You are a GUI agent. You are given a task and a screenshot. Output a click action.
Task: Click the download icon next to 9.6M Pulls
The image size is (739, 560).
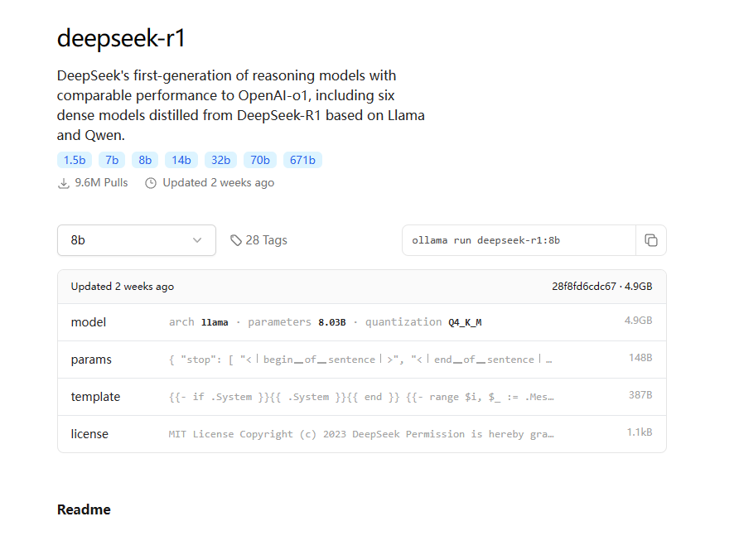point(63,183)
